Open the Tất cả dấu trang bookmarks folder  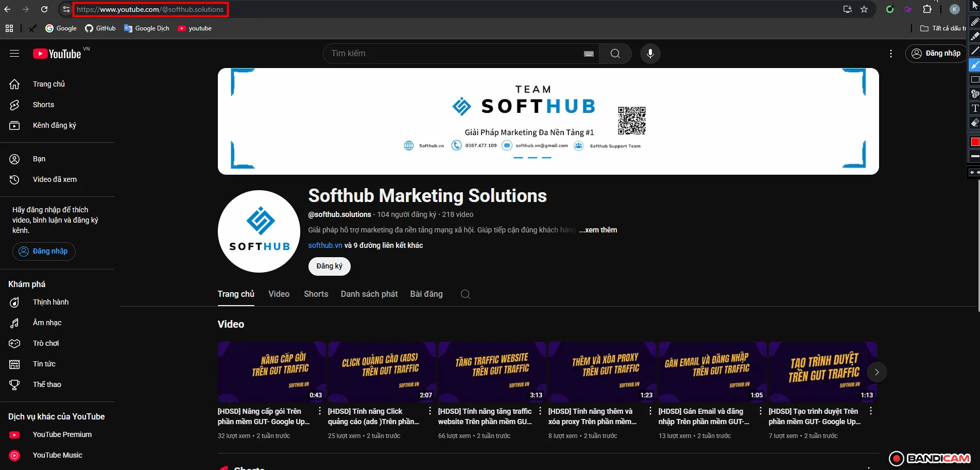coord(943,28)
